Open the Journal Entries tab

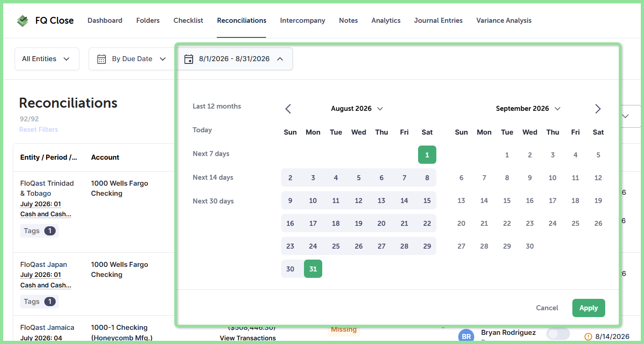point(439,21)
